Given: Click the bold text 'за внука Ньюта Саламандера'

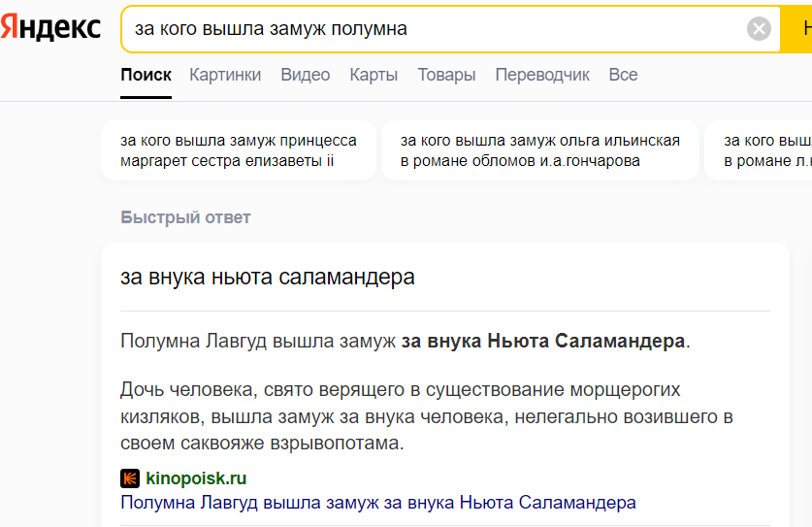Looking at the screenshot, I should click(x=543, y=341).
